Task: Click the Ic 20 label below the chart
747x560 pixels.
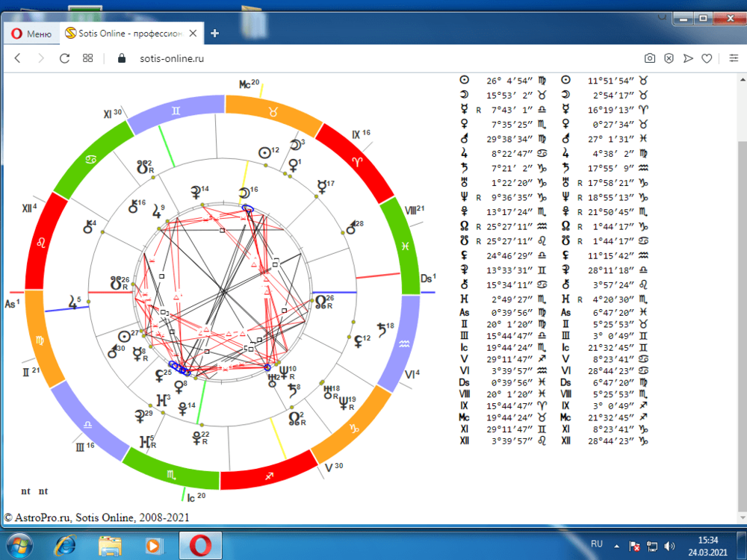Action: pos(196,497)
